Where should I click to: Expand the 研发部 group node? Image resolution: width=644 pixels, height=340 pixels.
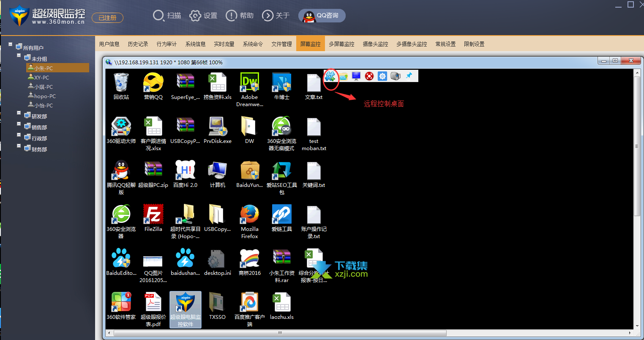pyautogui.click(x=19, y=112)
